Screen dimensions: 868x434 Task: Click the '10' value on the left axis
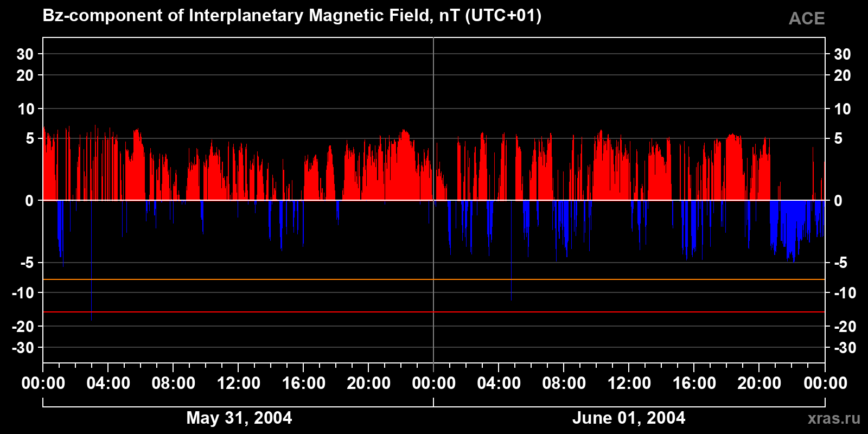[25, 109]
